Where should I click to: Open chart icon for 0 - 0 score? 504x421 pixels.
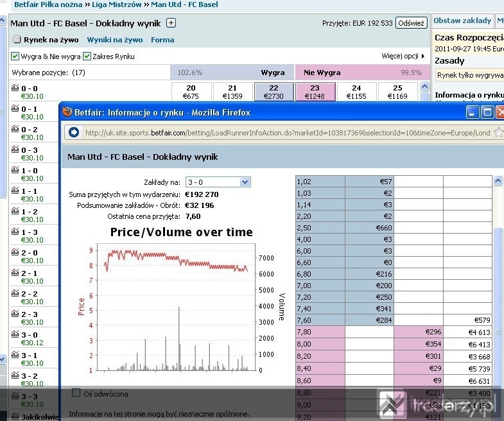(15, 88)
